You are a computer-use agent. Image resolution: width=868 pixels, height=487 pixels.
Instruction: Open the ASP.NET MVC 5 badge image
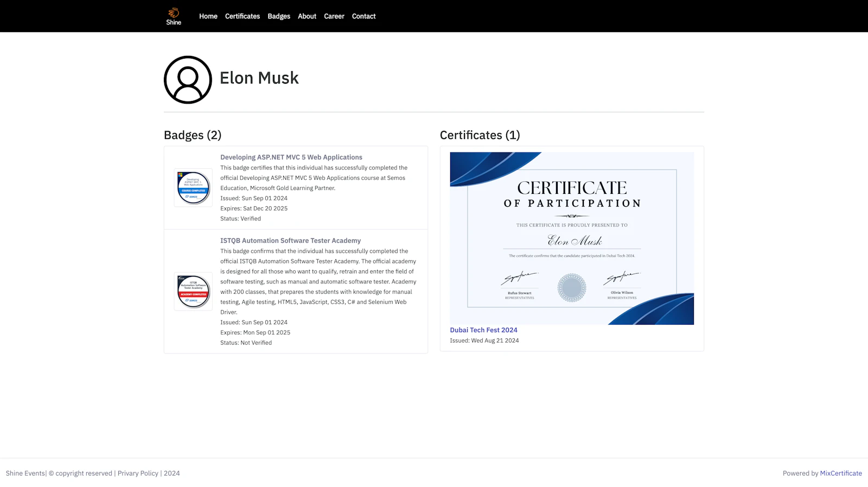coord(193,188)
